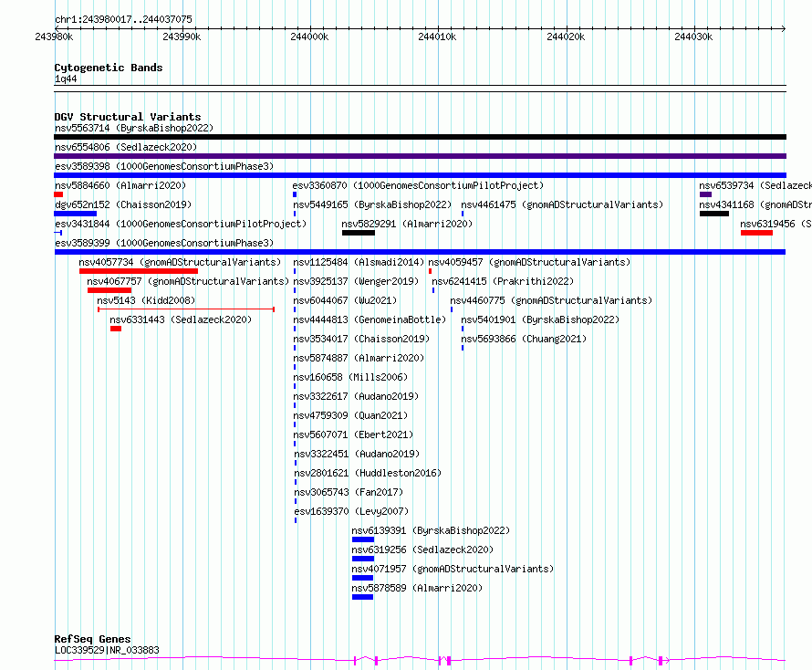Viewport: 812px width, 670px height.
Task: Click the black nsv5829291 variant bar
Action: coord(359,233)
